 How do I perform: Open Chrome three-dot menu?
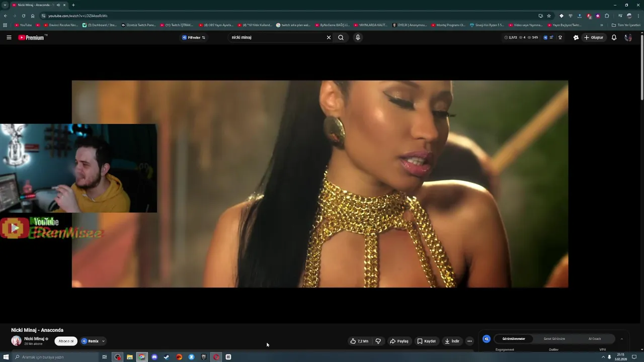(x=637, y=16)
